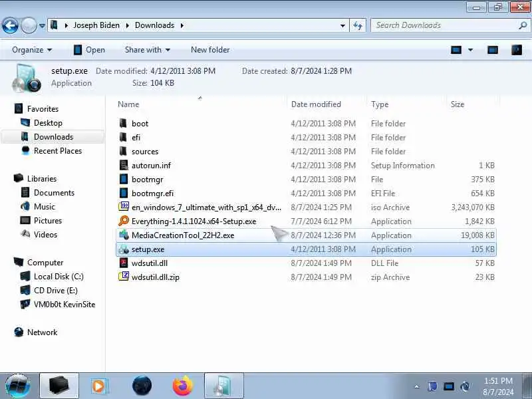Sort by the Size column header
Image resolution: width=532 pixels, height=399 pixels.
(x=457, y=104)
